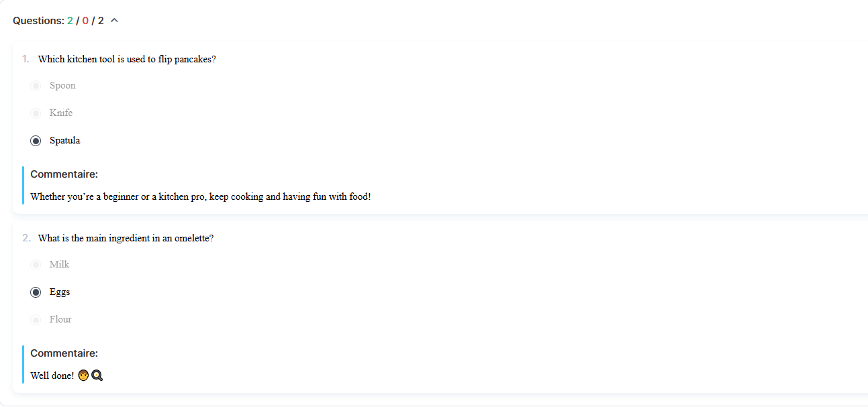Image resolution: width=868 pixels, height=409 pixels.
Task: Click the green correct answers count
Action: point(70,21)
